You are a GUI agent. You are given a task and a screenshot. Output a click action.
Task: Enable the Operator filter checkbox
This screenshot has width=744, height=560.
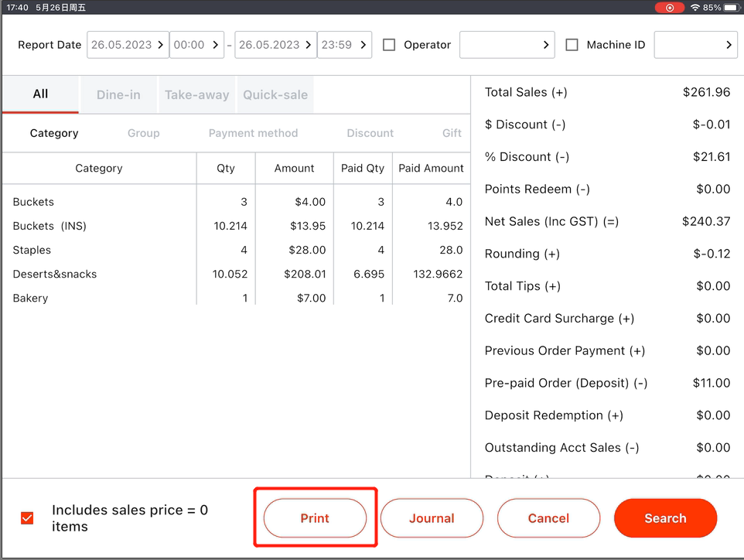tap(389, 45)
